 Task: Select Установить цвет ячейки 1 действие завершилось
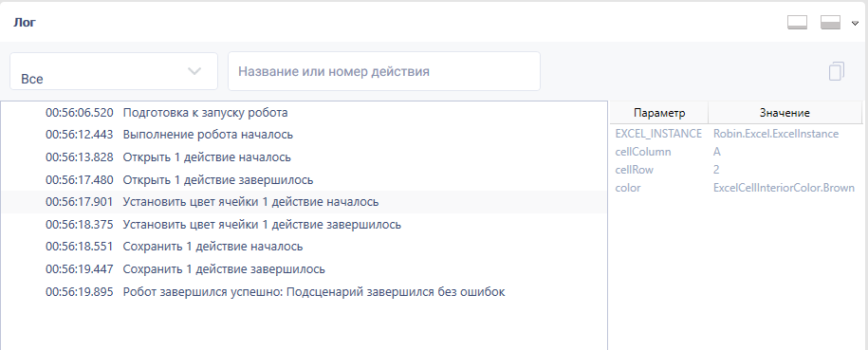pyautogui.click(x=304, y=224)
